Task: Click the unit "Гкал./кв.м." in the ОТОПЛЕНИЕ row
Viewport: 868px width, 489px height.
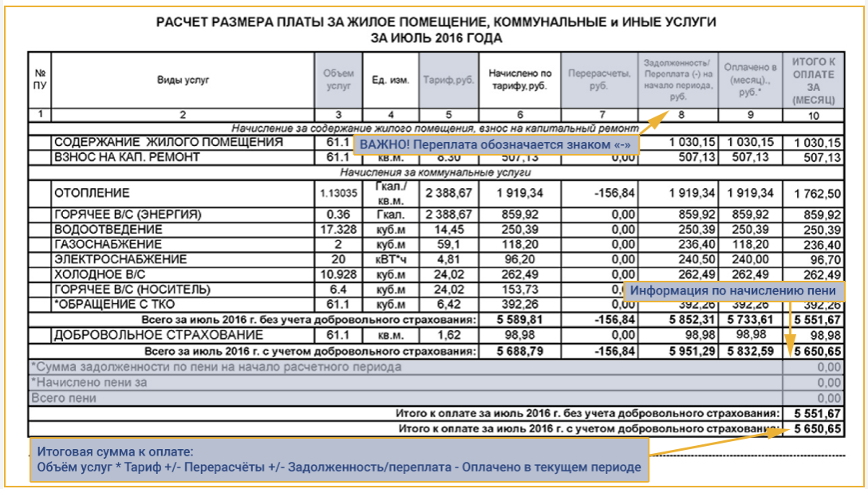Action: pyautogui.click(x=390, y=193)
